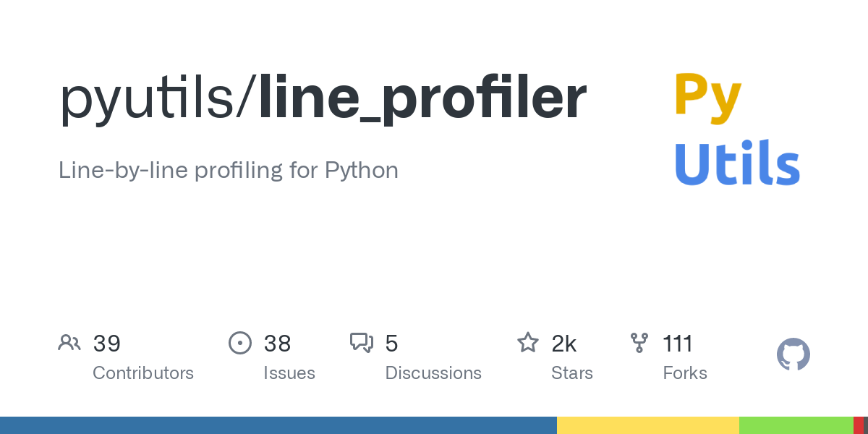Click the 39 Contributors count
The image size is (868, 434).
(107, 344)
